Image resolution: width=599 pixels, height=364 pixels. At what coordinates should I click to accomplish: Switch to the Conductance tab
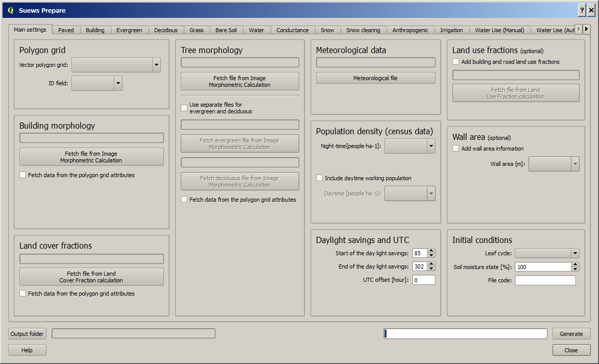(292, 30)
